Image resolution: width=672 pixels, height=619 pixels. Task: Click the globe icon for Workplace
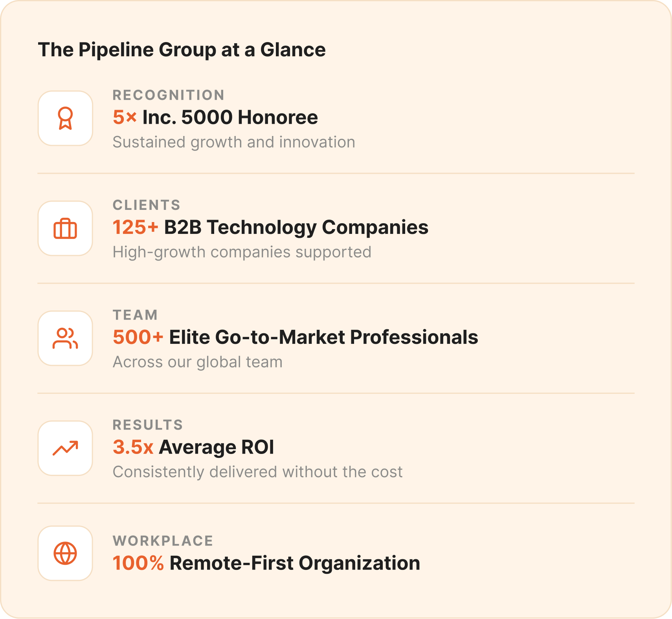pyautogui.click(x=65, y=553)
